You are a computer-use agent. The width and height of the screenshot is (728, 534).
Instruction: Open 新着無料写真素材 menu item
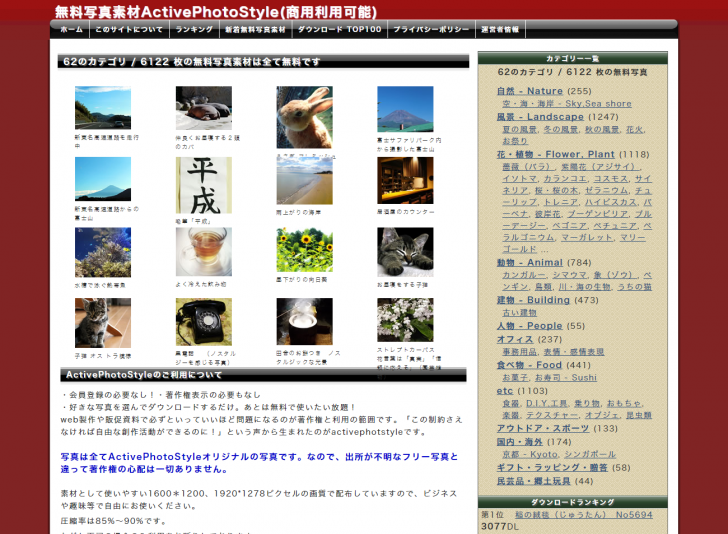[255, 29]
